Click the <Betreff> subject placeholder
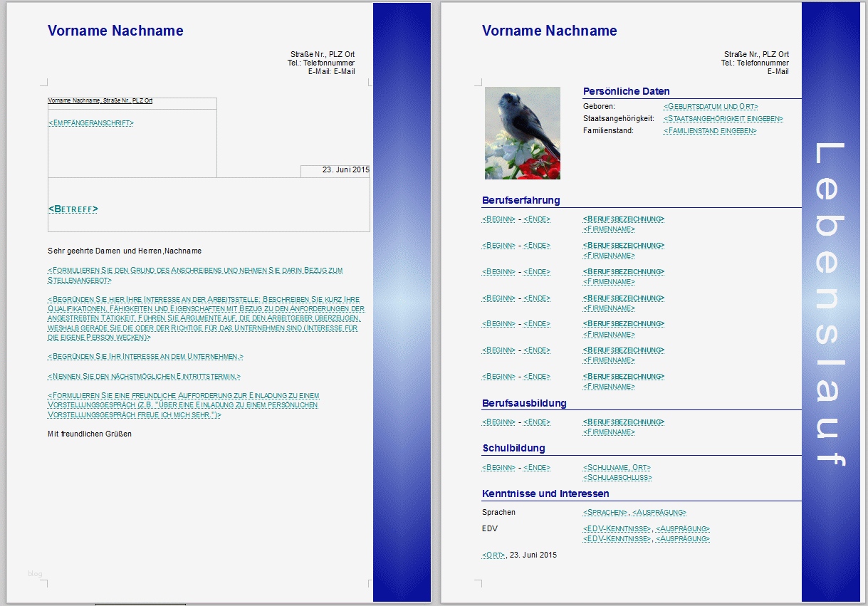The width and height of the screenshot is (868, 606). point(73,209)
